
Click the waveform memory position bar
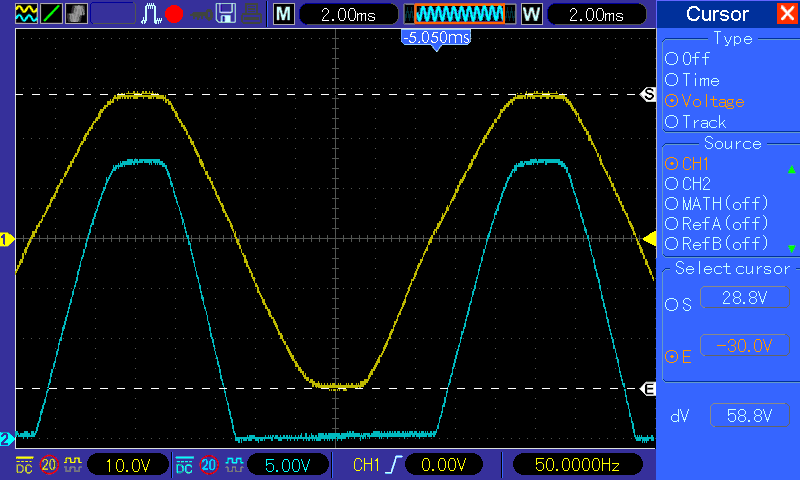pos(459,14)
